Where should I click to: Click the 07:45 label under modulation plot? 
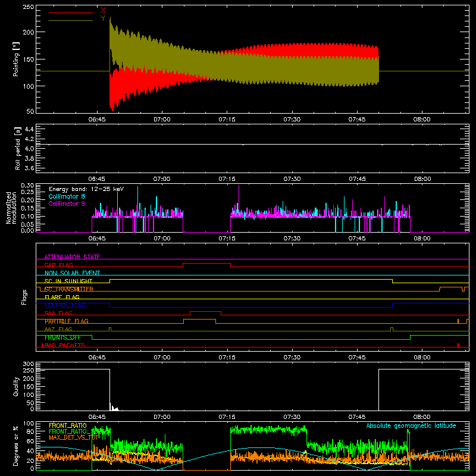pyautogui.click(x=356, y=239)
